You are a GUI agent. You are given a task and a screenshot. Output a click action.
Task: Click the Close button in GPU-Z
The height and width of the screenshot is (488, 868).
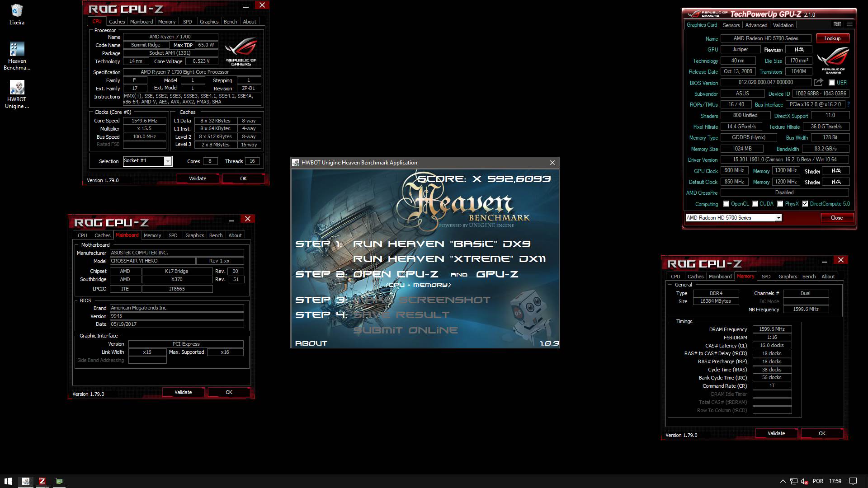[x=836, y=218]
